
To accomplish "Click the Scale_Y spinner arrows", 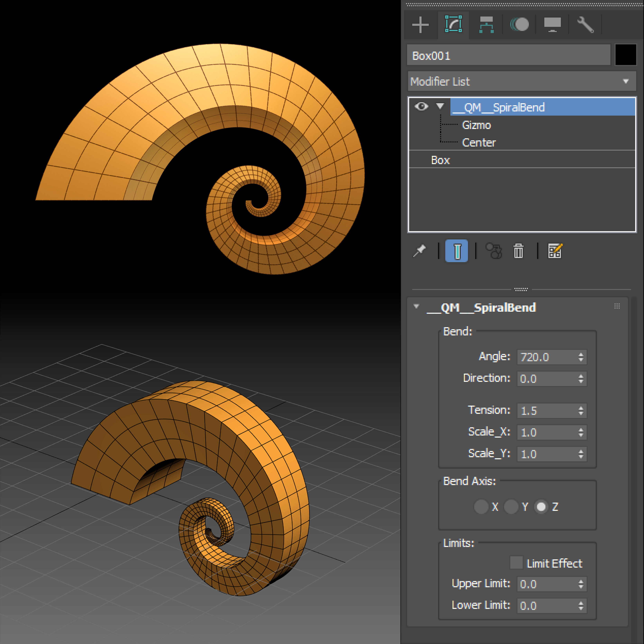I will (x=581, y=454).
